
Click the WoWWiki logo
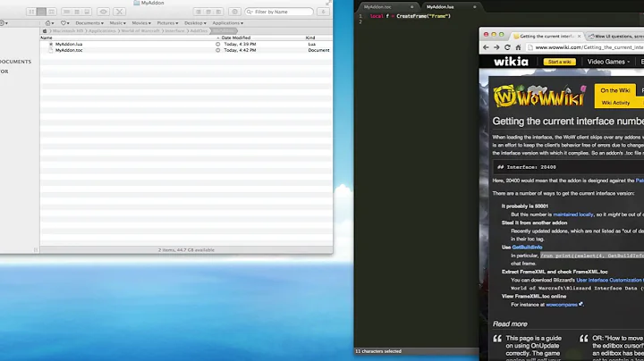539,96
